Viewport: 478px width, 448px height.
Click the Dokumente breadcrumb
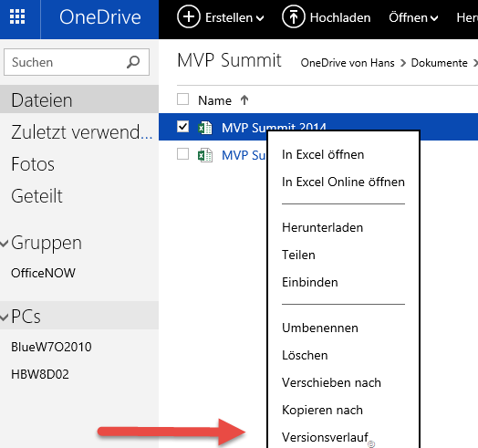click(x=440, y=63)
